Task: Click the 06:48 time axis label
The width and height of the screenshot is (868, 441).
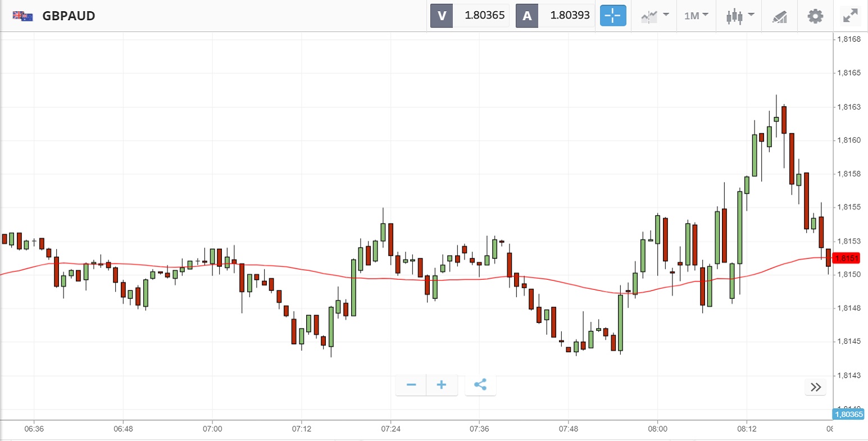Action: tap(123, 429)
